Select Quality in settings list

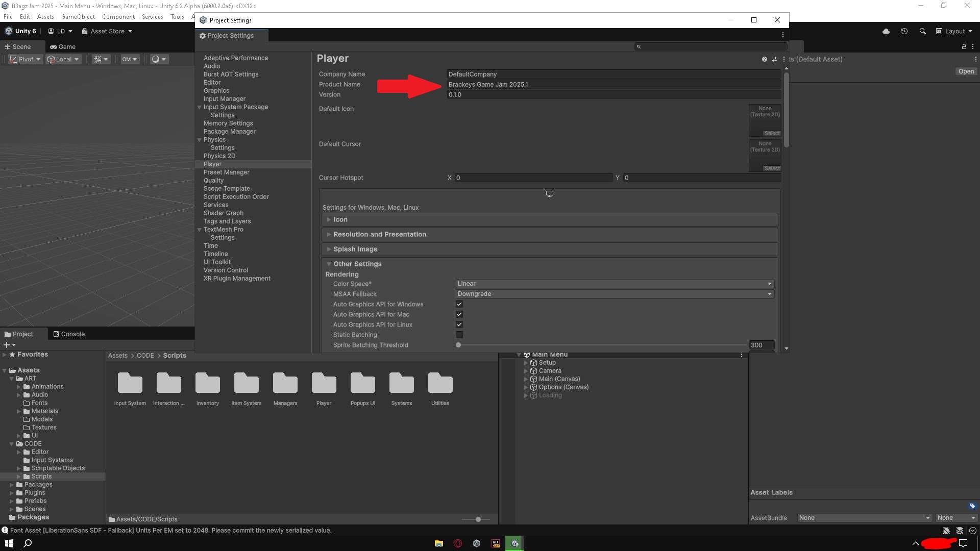213,181
